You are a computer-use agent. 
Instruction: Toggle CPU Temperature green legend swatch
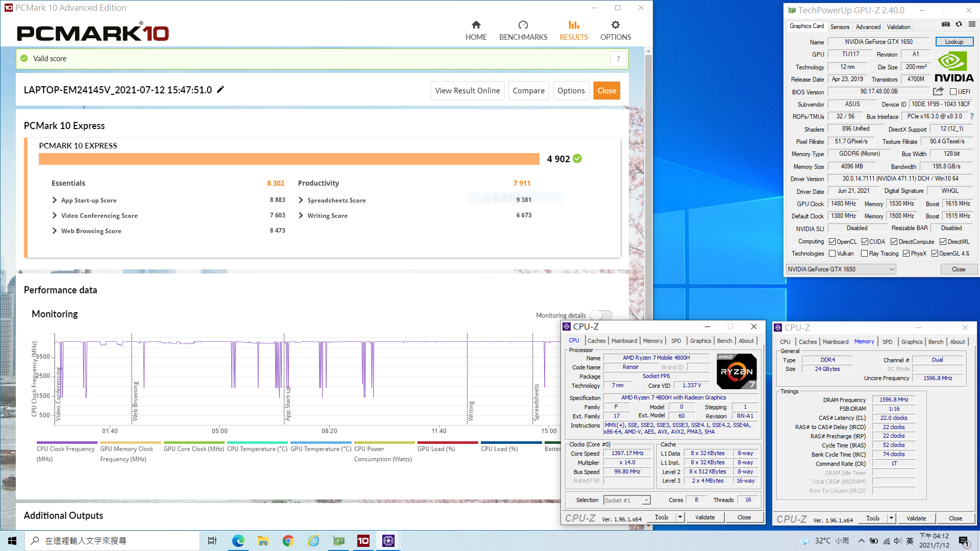tap(257, 442)
